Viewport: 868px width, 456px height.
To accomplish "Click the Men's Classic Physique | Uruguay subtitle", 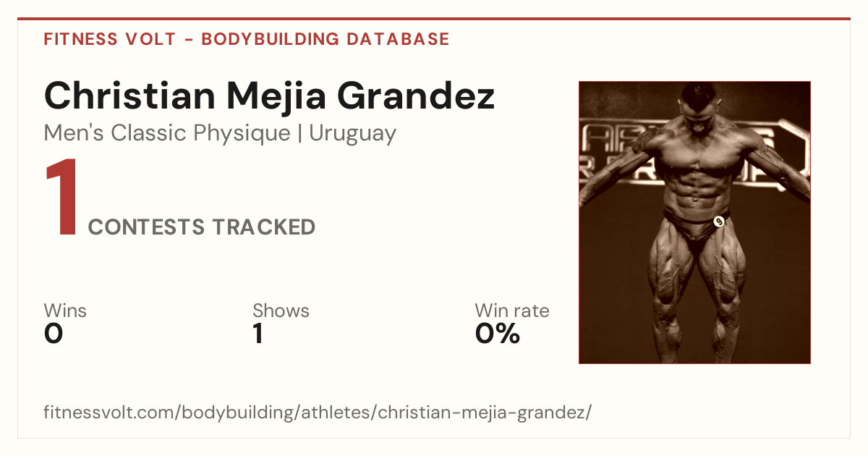I will [x=220, y=134].
